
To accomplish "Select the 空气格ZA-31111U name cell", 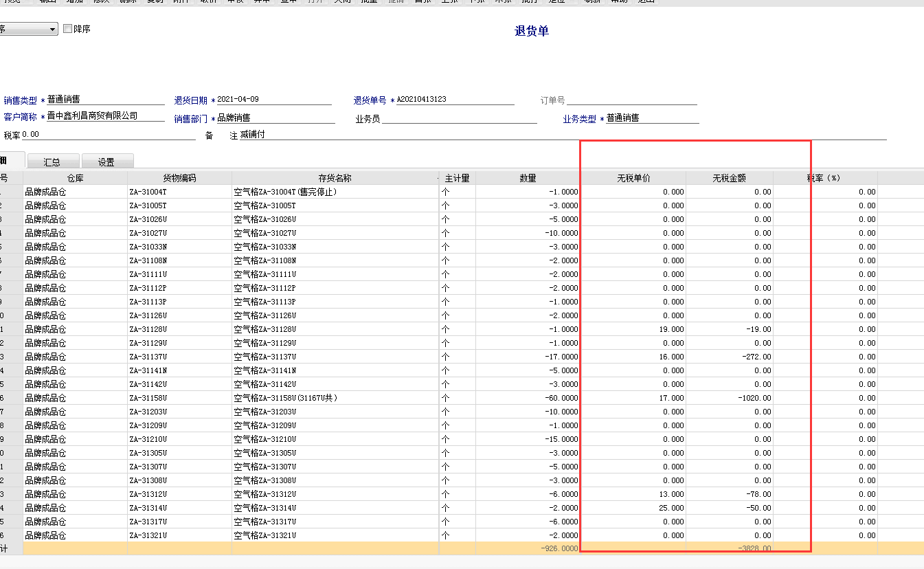I will 335,274.
